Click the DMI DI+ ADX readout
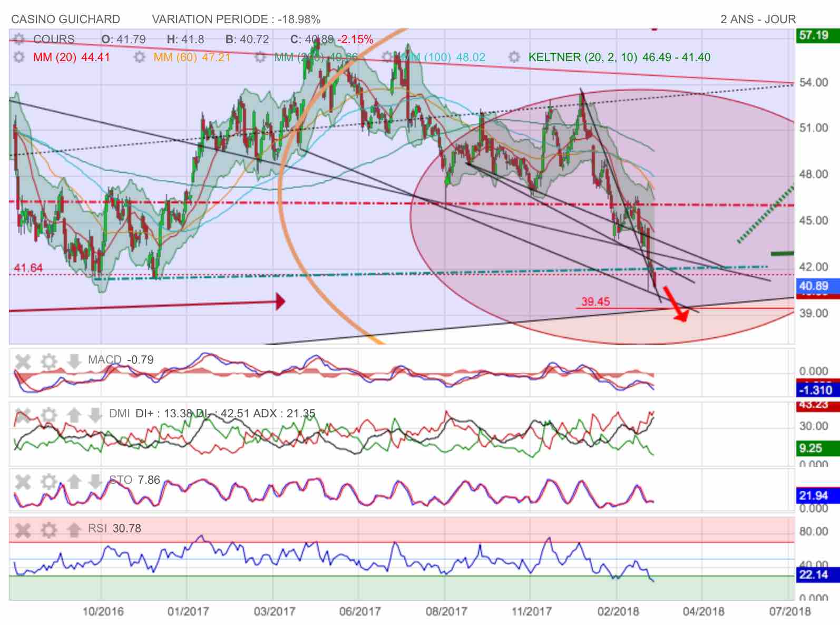Screen dimensions: 840x625 pos(212,414)
